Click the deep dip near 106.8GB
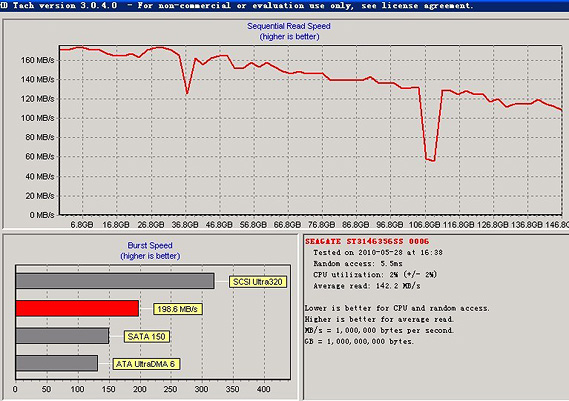The width and height of the screenshot is (569, 401). [x=430, y=160]
